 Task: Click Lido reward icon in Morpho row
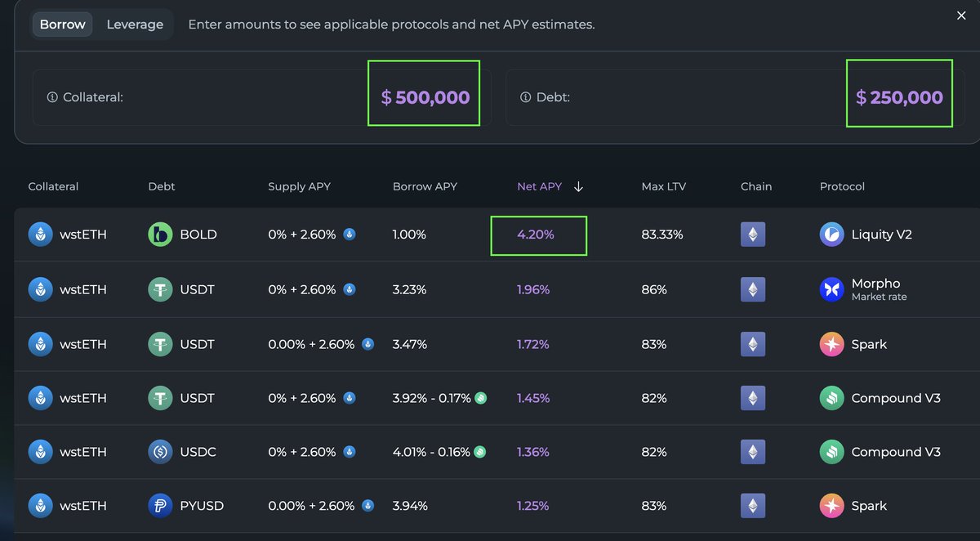[349, 289]
